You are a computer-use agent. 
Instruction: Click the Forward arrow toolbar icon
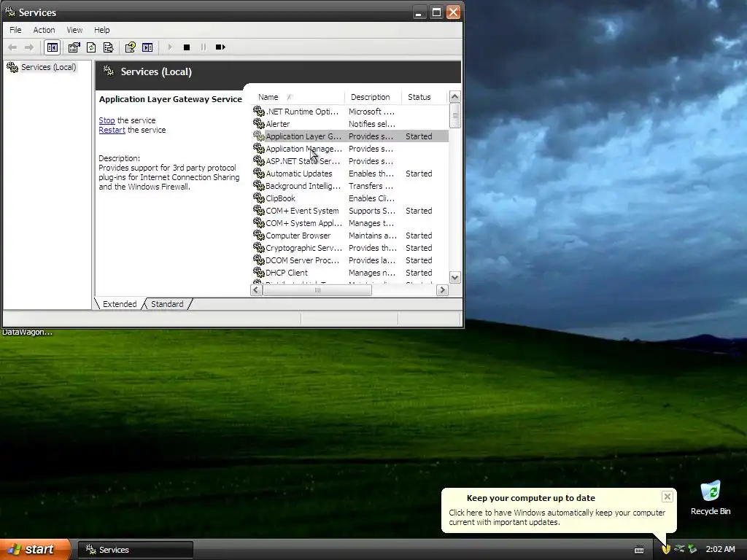[x=29, y=47]
